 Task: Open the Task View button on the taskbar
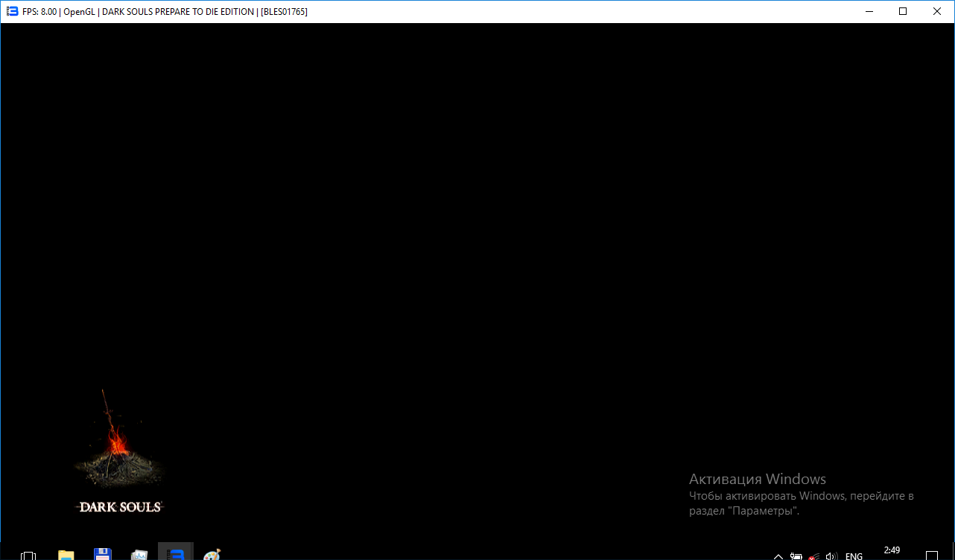[28, 555]
